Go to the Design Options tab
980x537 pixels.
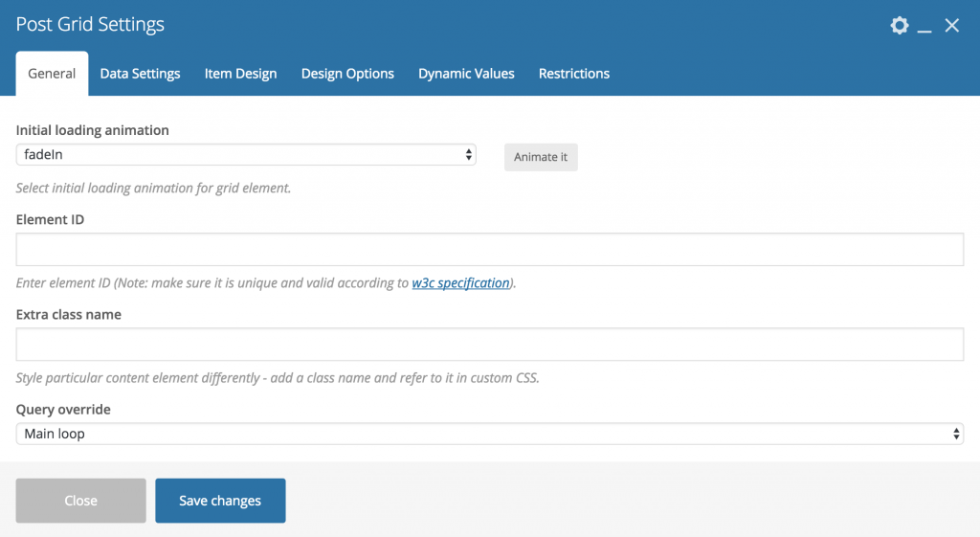click(347, 74)
